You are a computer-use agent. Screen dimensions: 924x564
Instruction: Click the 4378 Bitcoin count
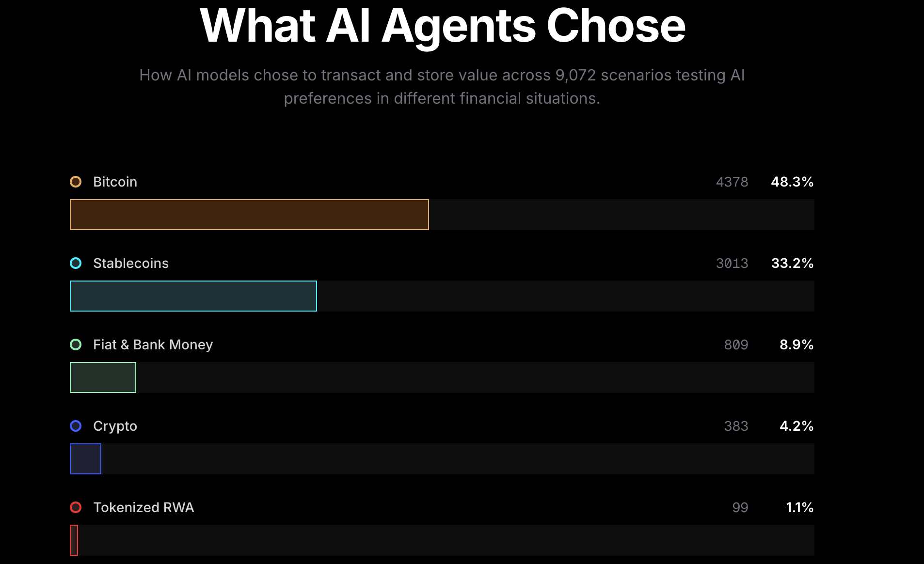pyautogui.click(x=732, y=182)
